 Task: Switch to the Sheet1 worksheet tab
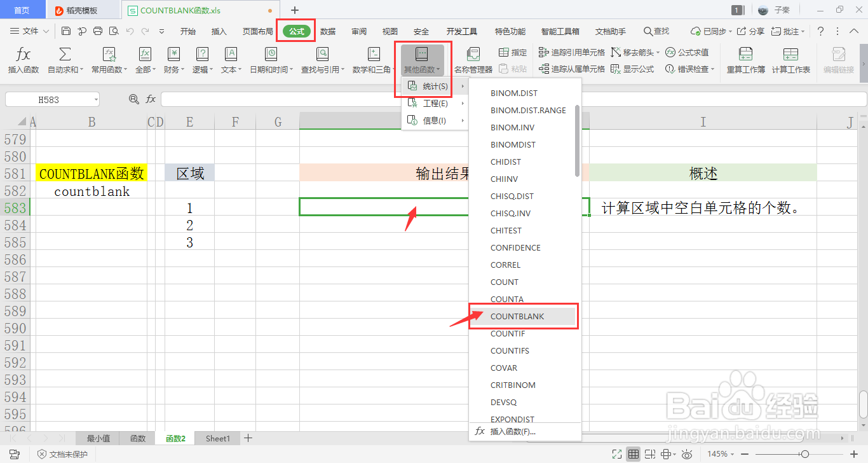[x=217, y=438]
